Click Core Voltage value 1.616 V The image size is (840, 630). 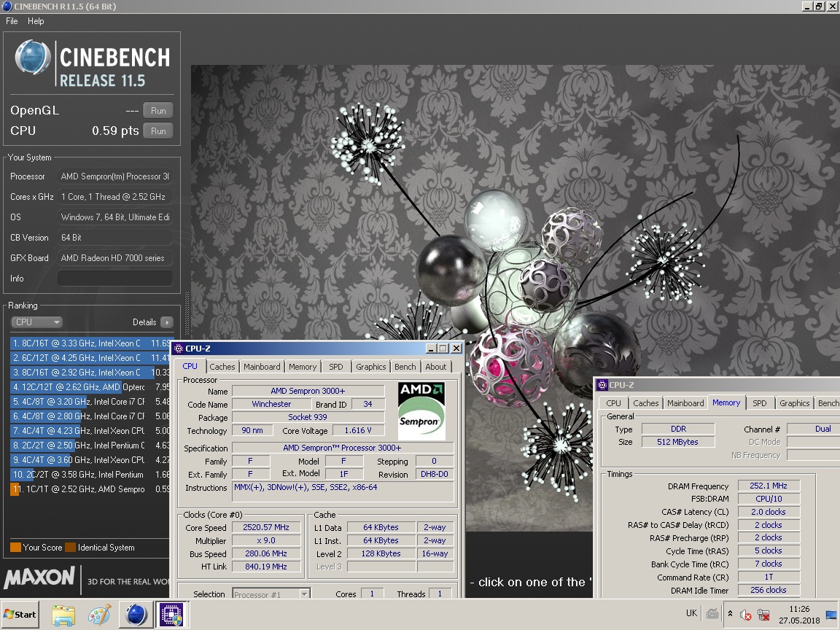[x=358, y=430]
